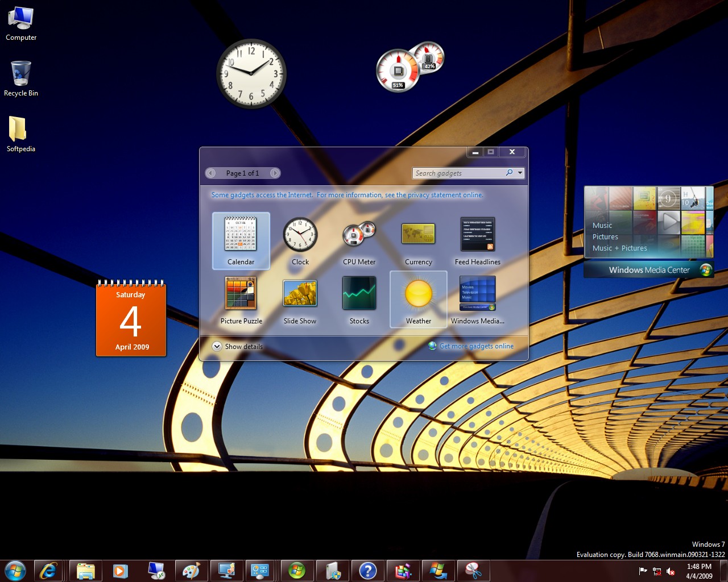Pick the Feed Headlines gadget
Screen dimensions: 728x582
[477, 235]
